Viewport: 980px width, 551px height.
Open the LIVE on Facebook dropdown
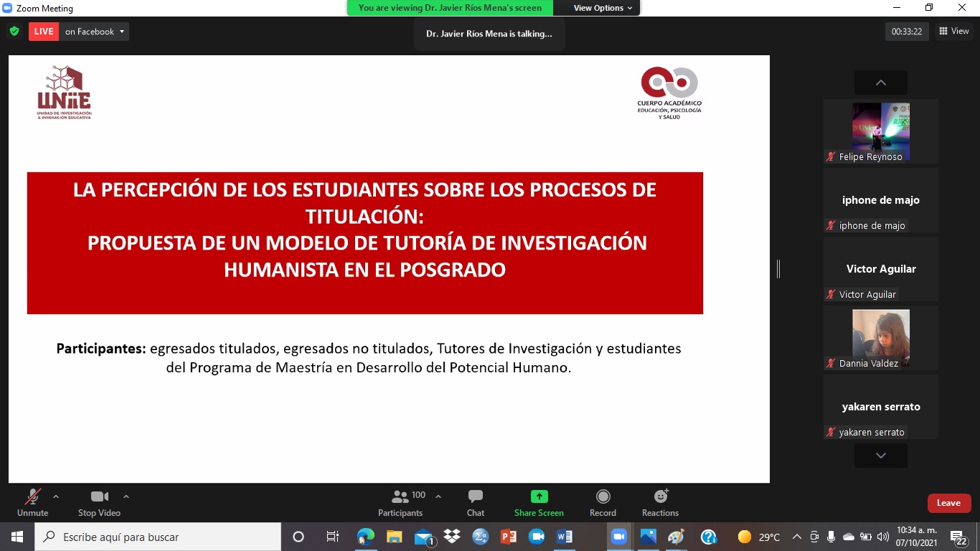pos(95,32)
